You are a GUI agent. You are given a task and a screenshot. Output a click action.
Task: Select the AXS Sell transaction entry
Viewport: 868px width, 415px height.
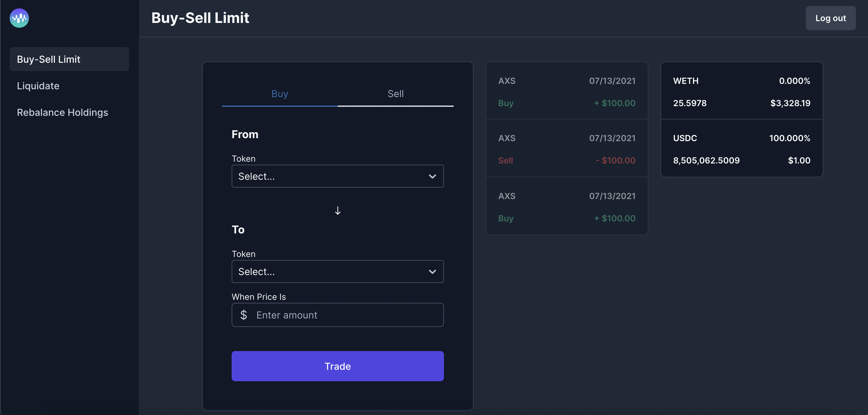pos(567,149)
